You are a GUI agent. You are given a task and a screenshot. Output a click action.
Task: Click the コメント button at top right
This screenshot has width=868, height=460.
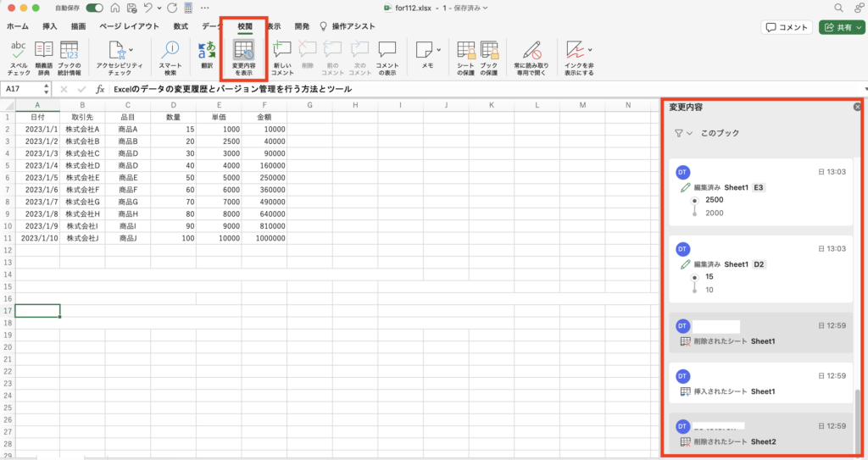pos(787,27)
